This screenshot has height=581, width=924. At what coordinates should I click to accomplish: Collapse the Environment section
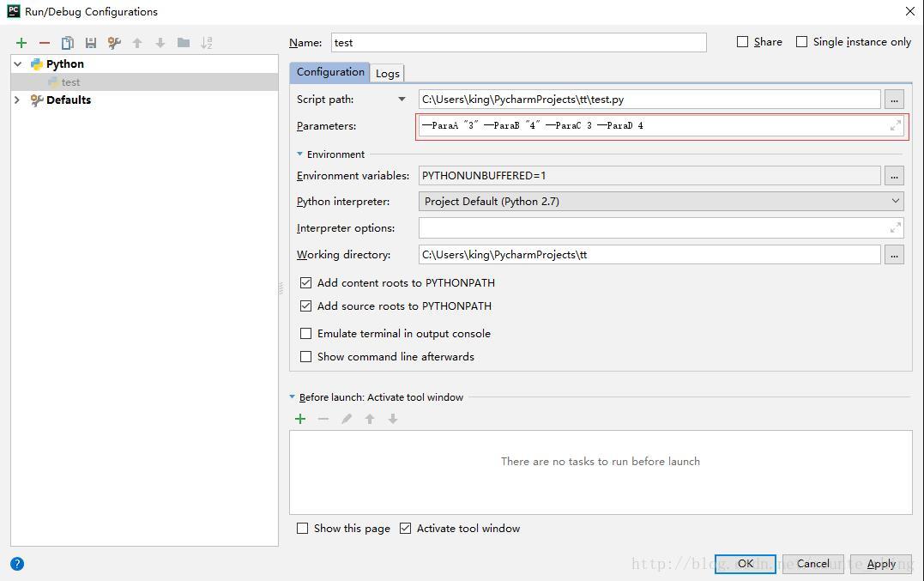(x=300, y=154)
